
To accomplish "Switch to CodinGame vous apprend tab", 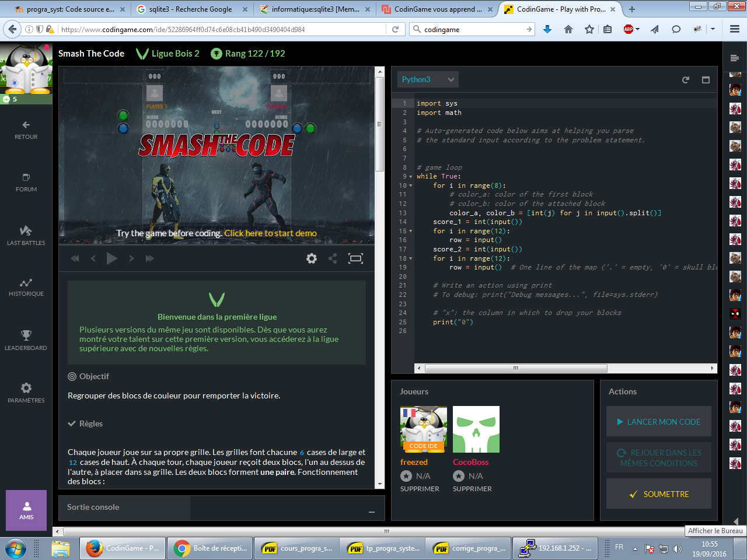I will coord(437,9).
